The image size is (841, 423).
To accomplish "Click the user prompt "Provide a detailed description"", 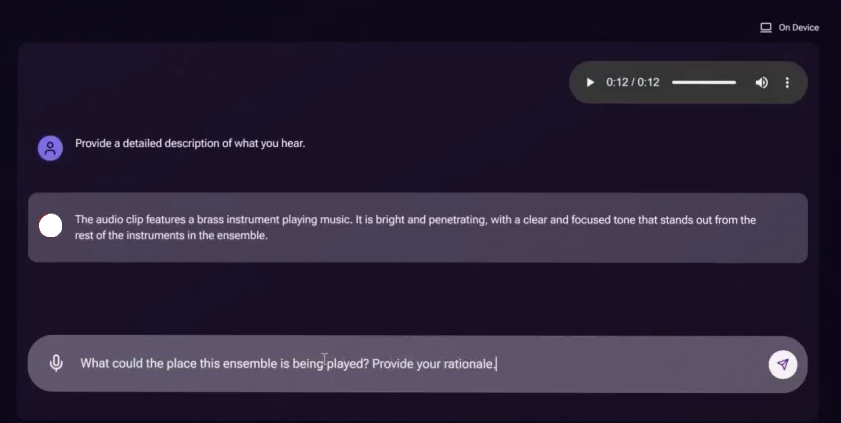I will (x=190, y=143).
